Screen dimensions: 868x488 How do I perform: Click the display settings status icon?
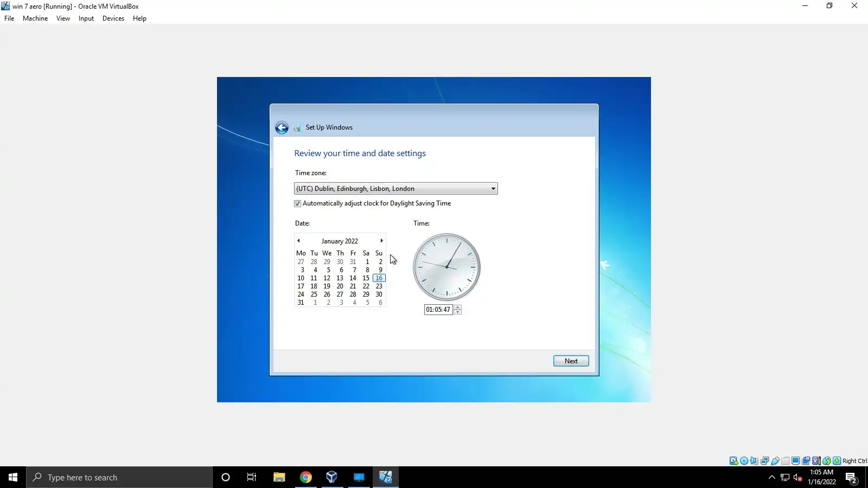(x=796, y=461)
